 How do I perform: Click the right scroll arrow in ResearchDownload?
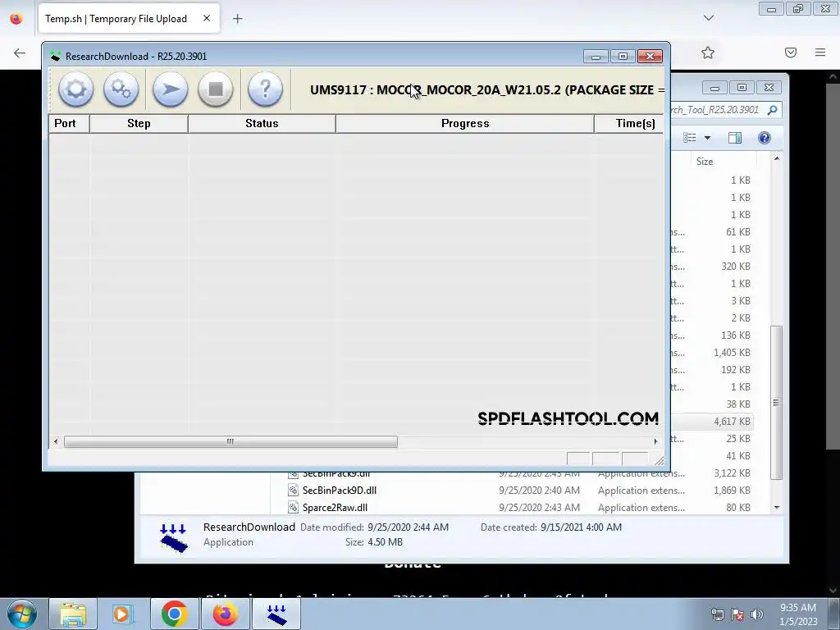coord(655,441)
